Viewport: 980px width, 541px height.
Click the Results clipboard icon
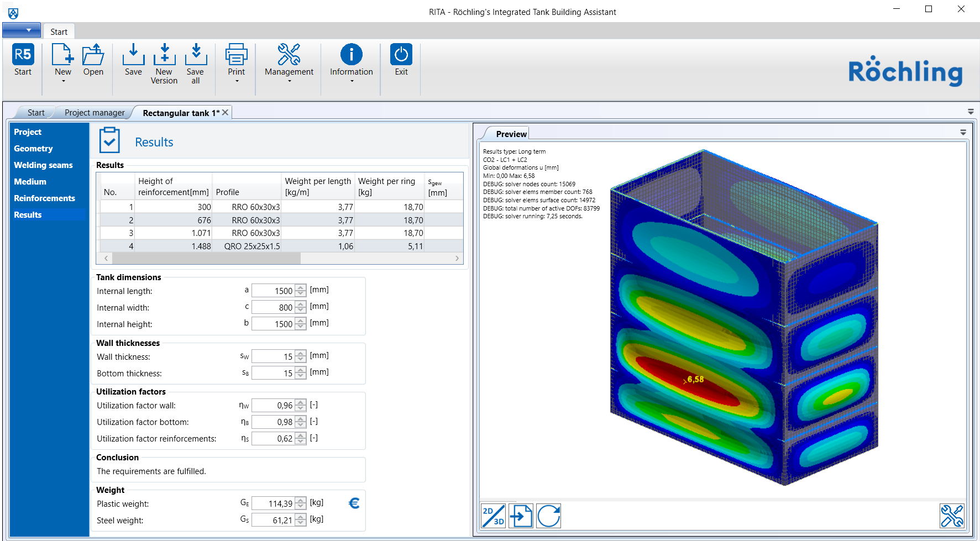pyautogui.click(x=109, y=140)
